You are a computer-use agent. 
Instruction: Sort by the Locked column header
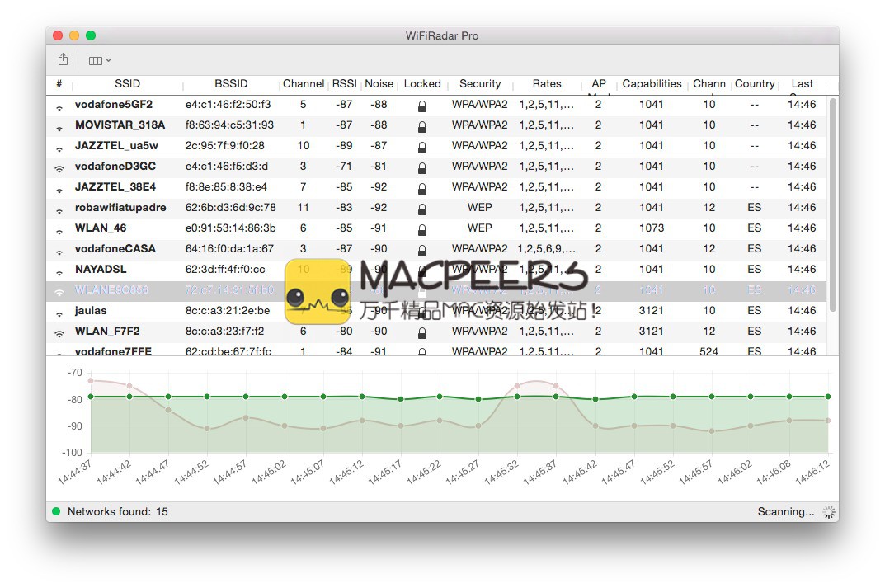(422, 83)
